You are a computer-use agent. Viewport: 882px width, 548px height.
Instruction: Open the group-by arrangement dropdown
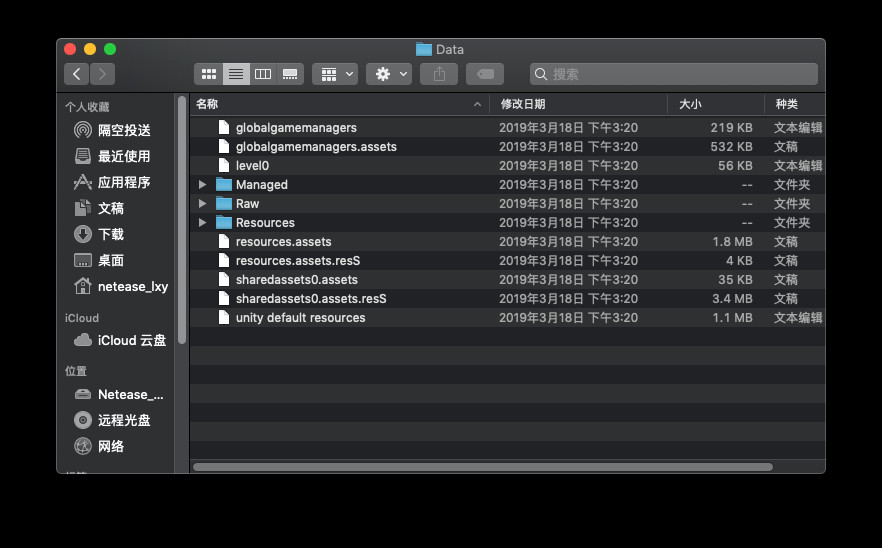click(x=334, y=74)
